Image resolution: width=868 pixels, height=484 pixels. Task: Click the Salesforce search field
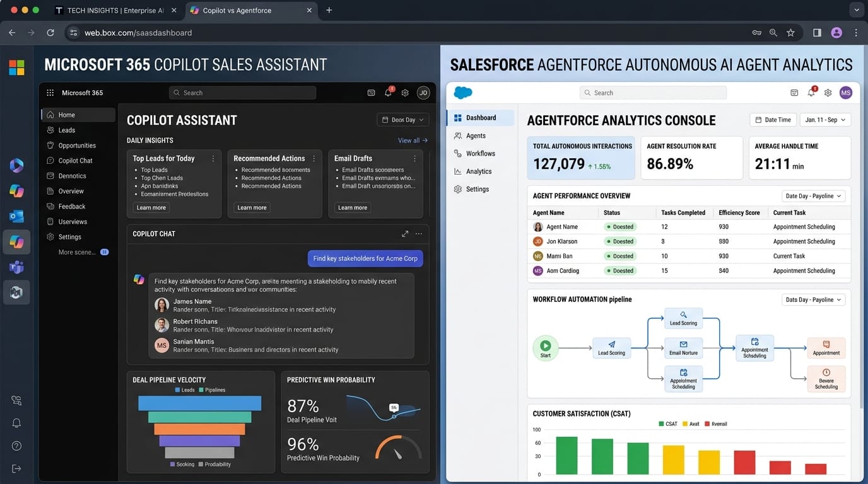pos(653,93)
